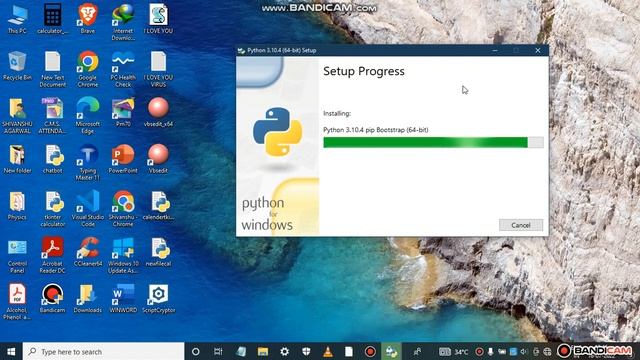Cancel the Python setup installation
The width and height of the screenshot is (640, 360).
pyautogui.click(x=521, y=225)
